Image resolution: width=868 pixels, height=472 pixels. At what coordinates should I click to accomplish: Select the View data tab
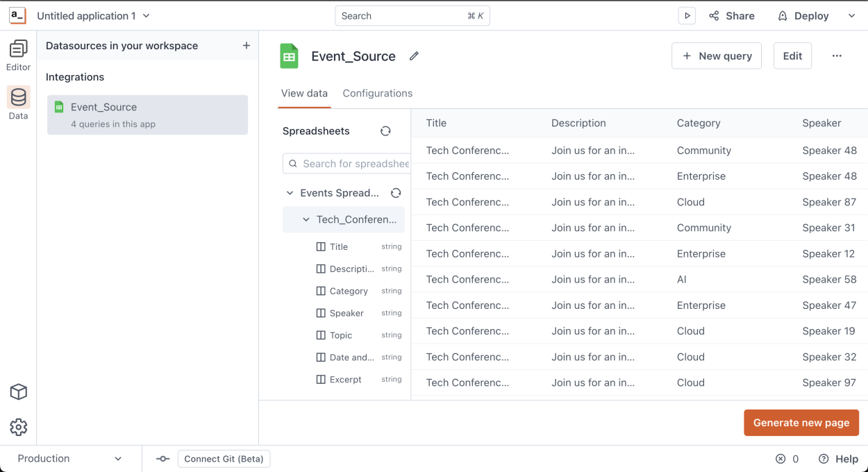pyautogui.click(x=304, y=93)
